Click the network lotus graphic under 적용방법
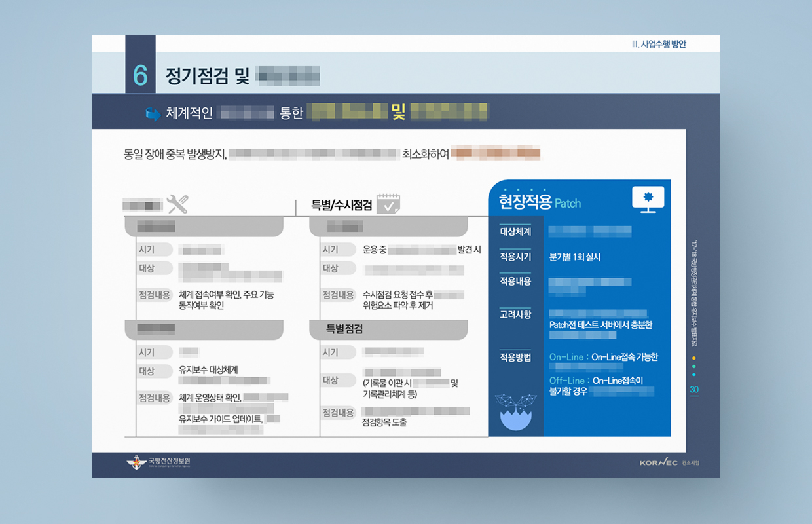 [515, 411]
